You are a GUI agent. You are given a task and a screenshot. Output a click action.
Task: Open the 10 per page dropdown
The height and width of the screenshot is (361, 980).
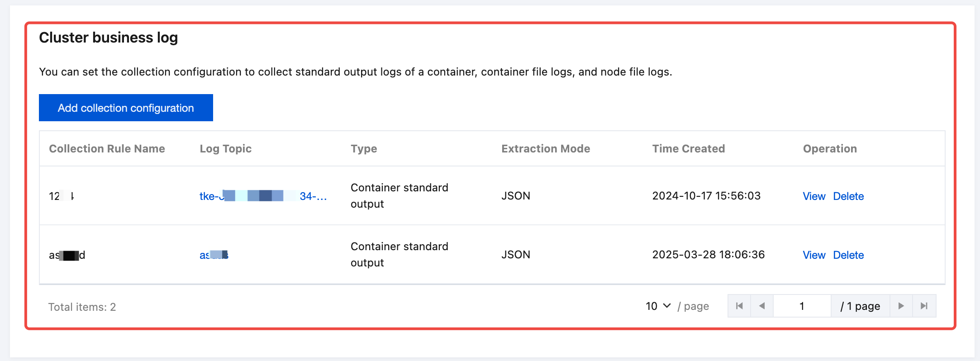coord(658,306)
